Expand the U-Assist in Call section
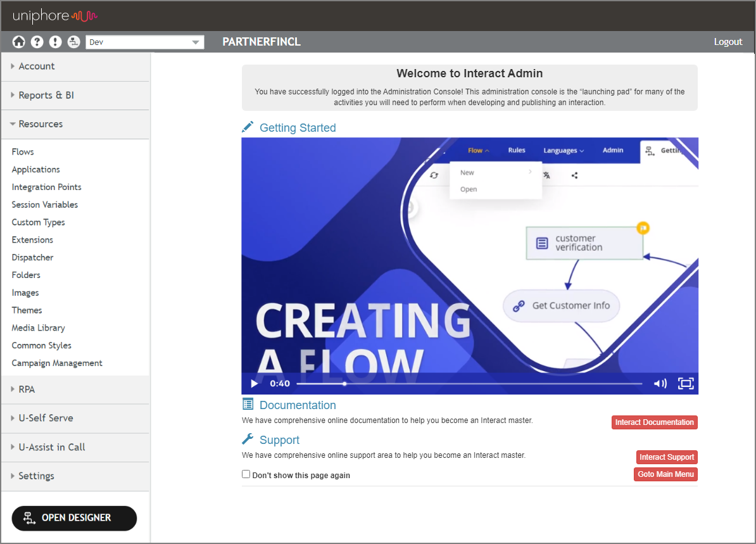Image resolution: width=756 pixels, height=544 pixels. tap(75, 448)
